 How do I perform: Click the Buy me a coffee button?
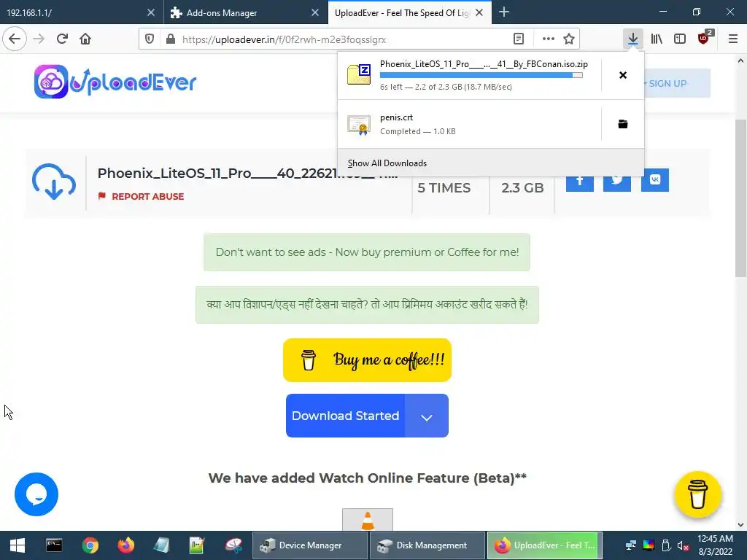coord(367,360)
